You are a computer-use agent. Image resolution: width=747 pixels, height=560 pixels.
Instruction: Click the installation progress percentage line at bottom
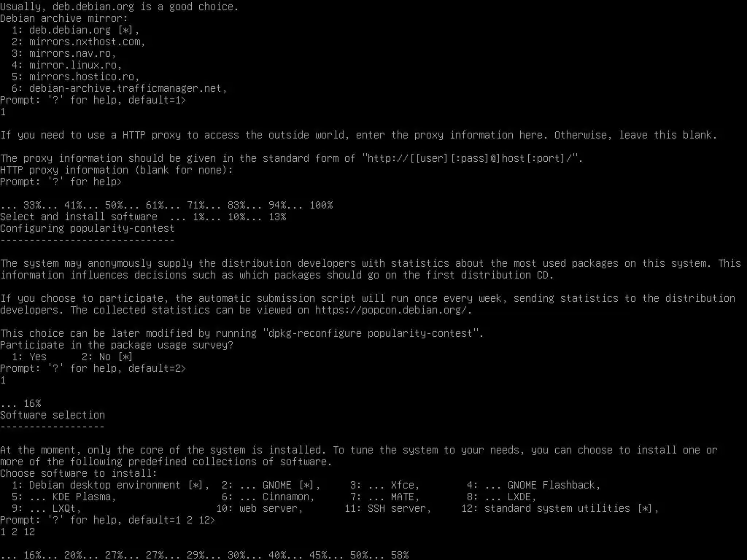pos(204,555)
